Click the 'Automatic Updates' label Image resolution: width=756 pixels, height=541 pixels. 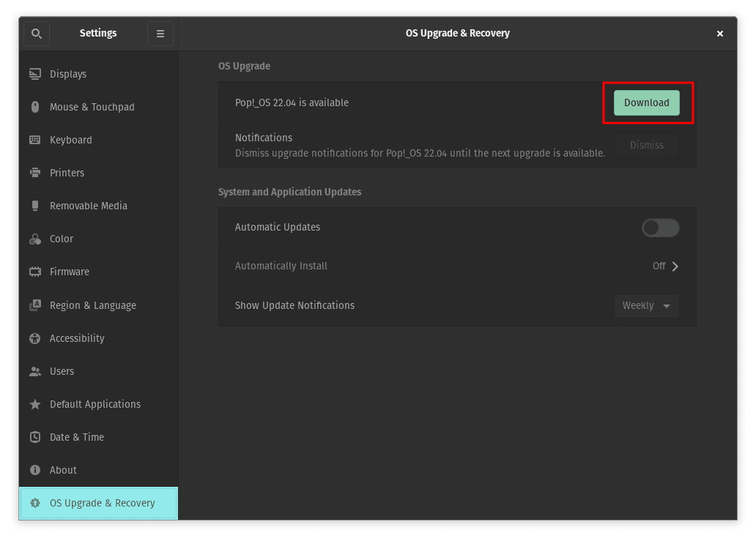point(277,227)
